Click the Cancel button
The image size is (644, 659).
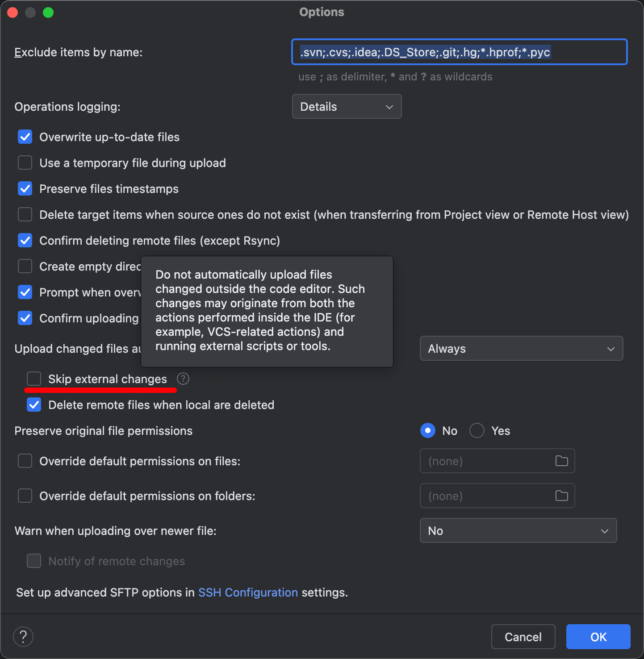point(523,637)
